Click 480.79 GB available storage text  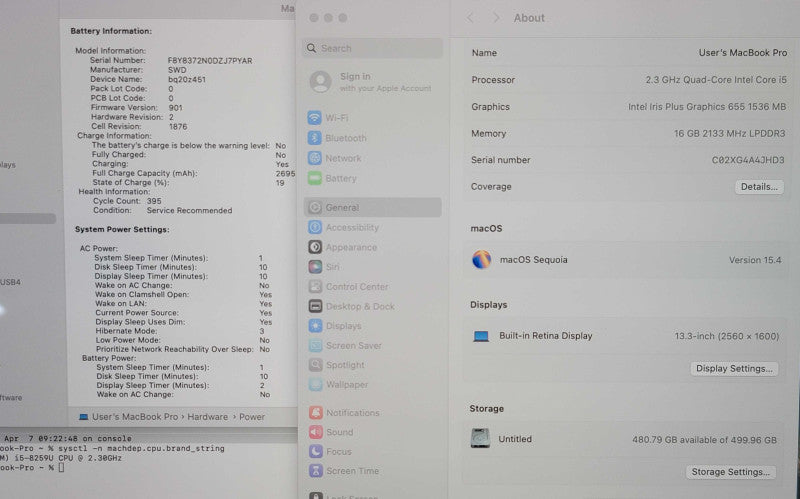pos(705,439)
